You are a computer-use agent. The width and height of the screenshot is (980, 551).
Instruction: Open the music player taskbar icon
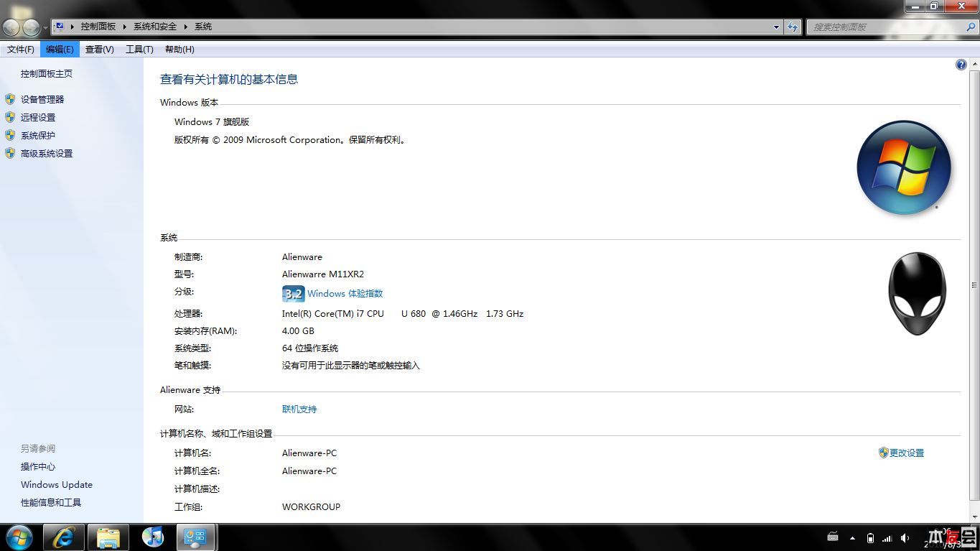(153, 537)
